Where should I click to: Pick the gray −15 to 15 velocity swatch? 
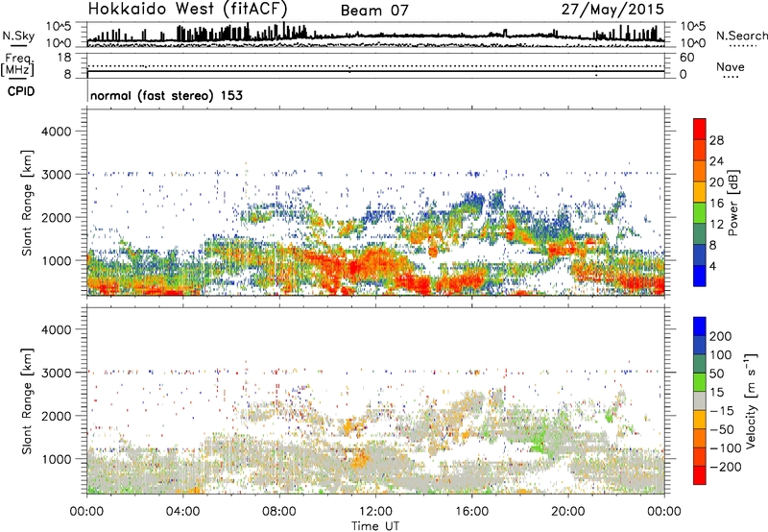(700, 401)
